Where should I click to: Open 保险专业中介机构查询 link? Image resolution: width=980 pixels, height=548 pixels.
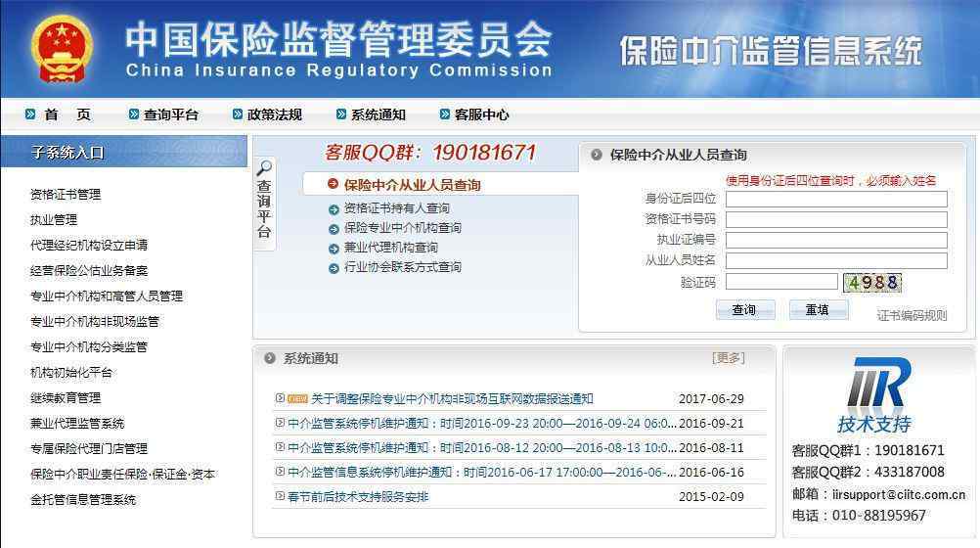[403, 228]
